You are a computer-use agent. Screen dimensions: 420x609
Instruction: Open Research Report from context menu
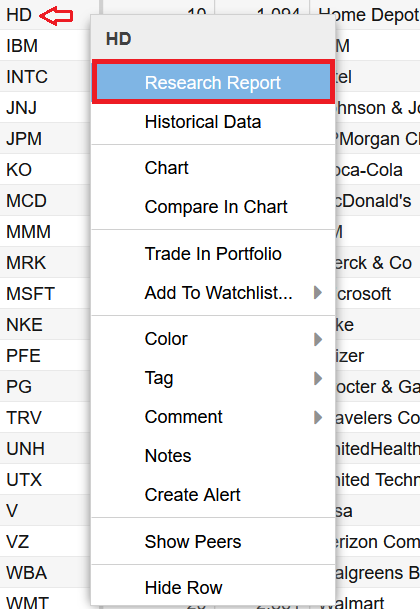tap(213, 82)
